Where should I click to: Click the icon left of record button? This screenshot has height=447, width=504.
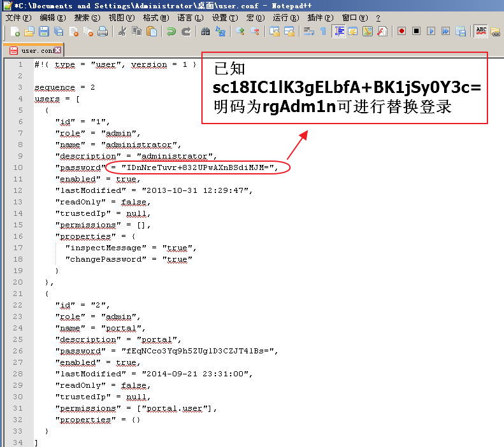click(x=382, y=31)
